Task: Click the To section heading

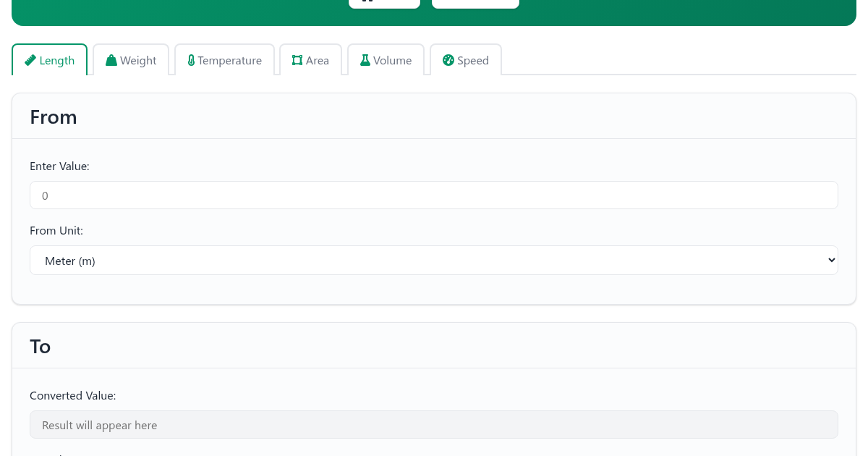Action: coord(41,347)
